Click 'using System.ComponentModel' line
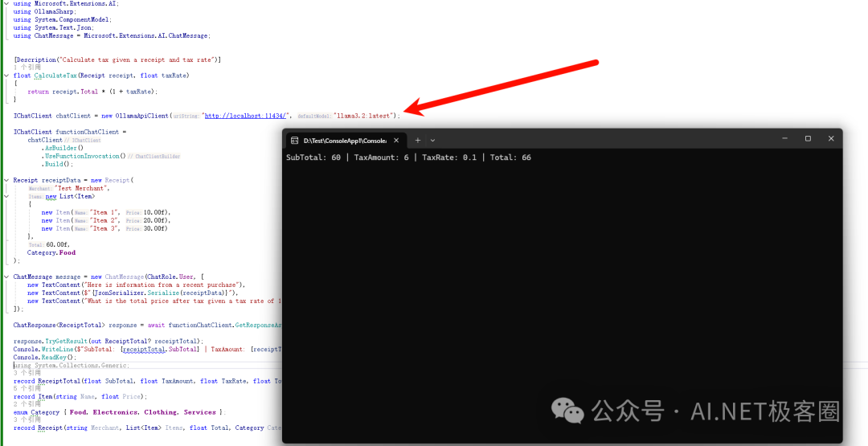Viewport: 868px width, 446px height. (63, 19)
